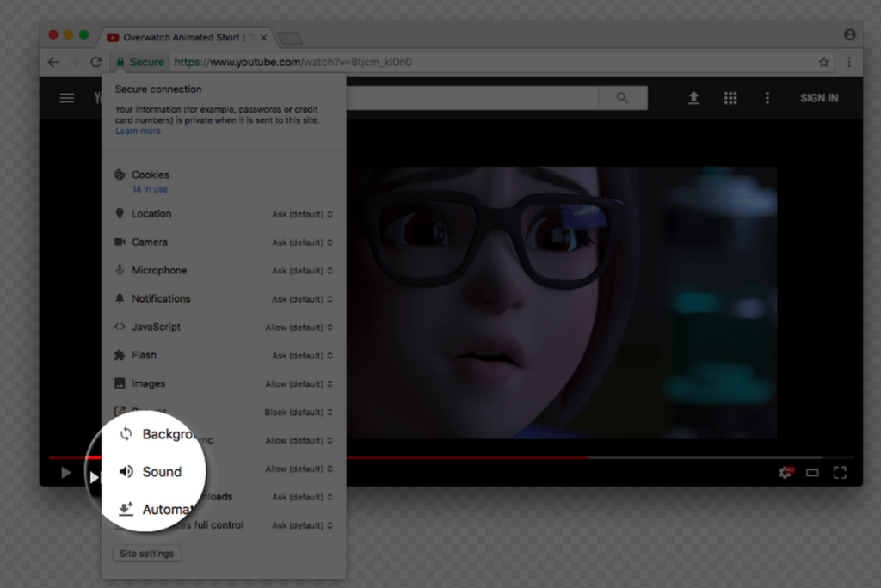Bookmark page with star icon

(823, 62)
